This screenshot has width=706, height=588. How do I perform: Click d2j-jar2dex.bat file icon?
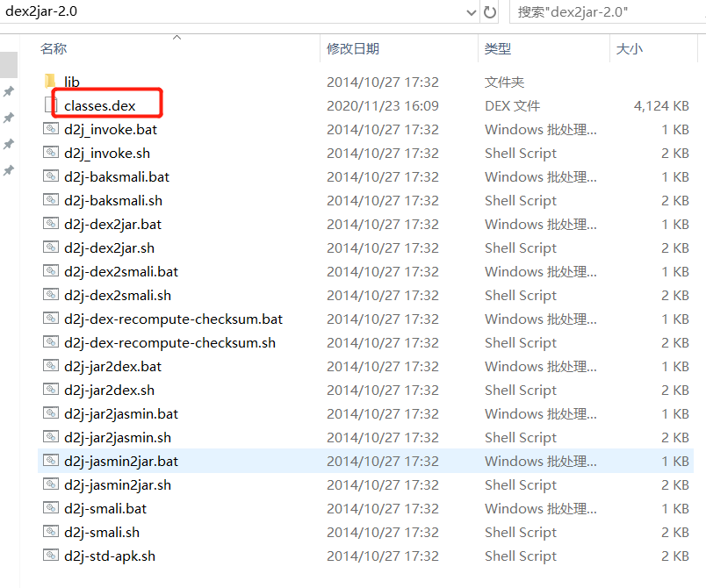[x=50, y=366]
